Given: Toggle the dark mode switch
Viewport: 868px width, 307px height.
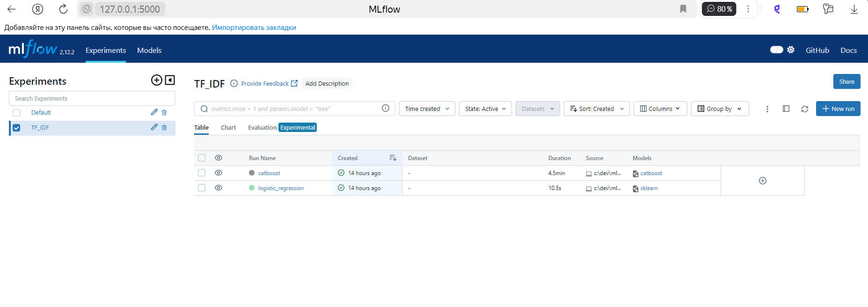Looking at the screenshot, I should 776,50.
